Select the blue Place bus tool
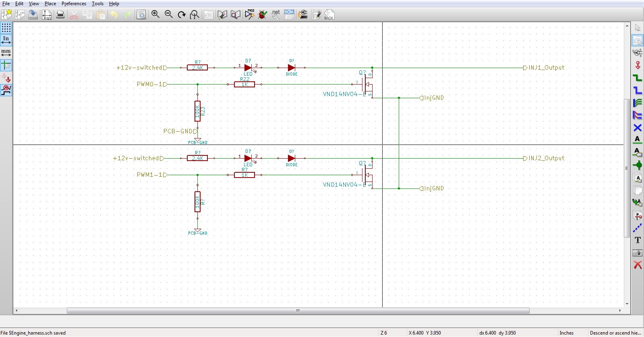644x337 pixels. pos(637,90)
